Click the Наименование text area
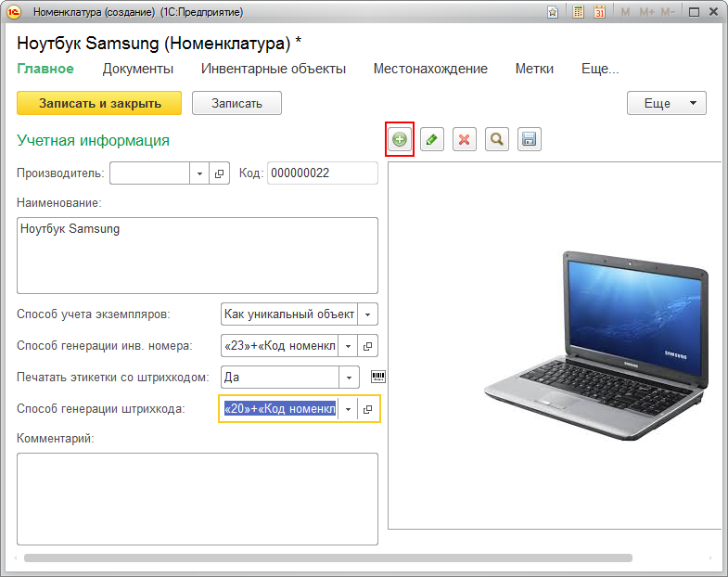Screen dimensions: 728x577 click(x=198, y=255)
